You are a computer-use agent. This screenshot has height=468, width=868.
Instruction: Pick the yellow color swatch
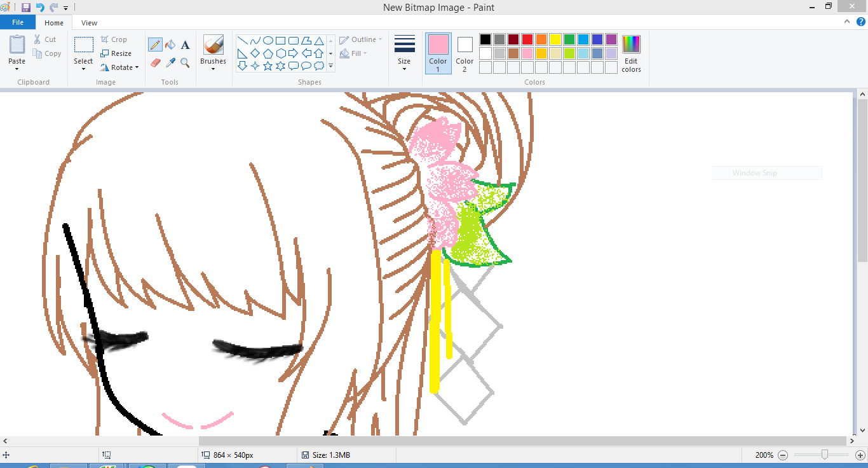pyautogui.click(x=555, y=39)
